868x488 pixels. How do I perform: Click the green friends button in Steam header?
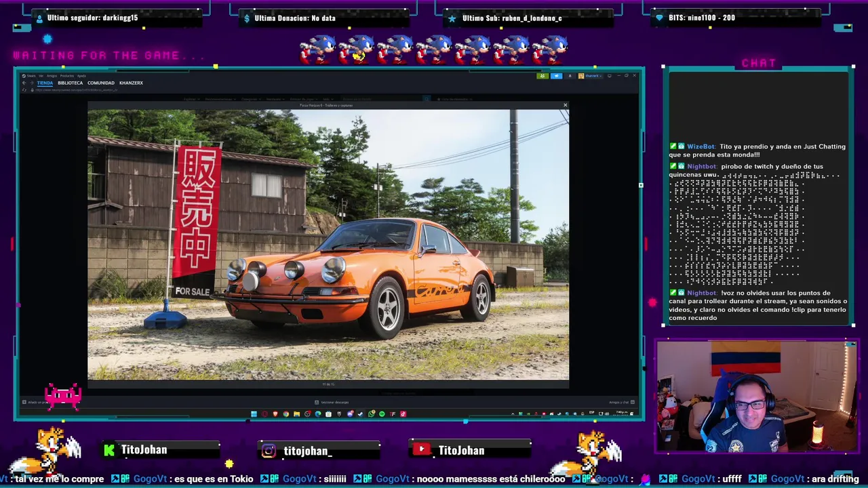point(542,76)
